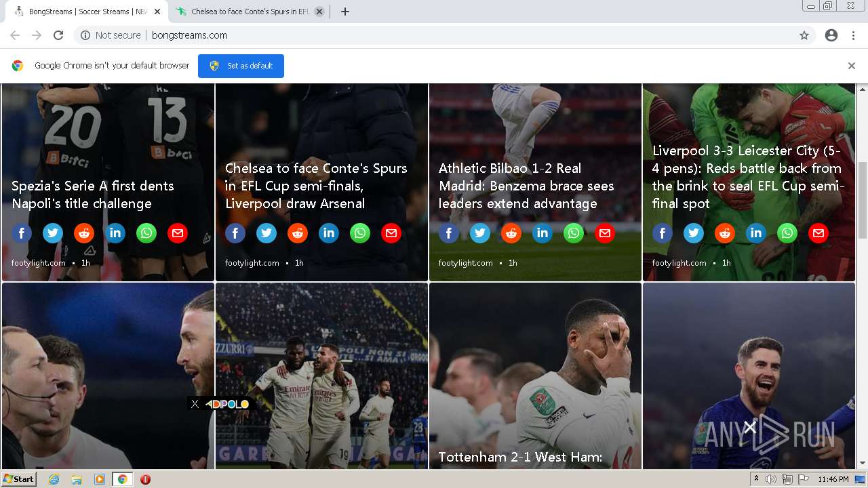Share Spezia article on Facebook
Screen dimensions: 868x488
click(22, 233)
